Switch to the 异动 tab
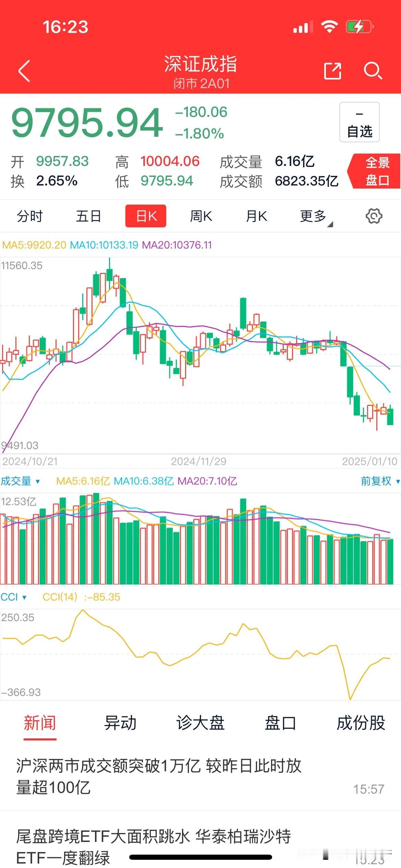Image resolution: width=401 pixels, height=868 pixels. pos(120,723)
